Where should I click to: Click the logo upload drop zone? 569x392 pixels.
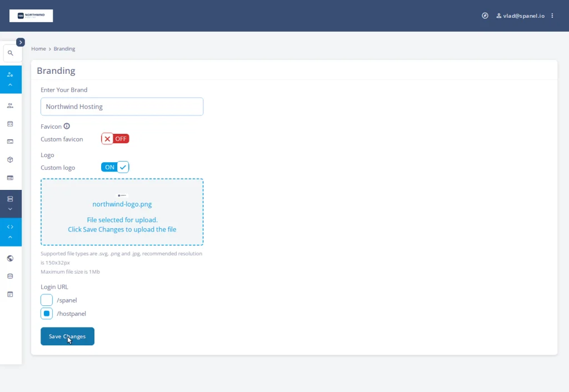pos(122,212)
